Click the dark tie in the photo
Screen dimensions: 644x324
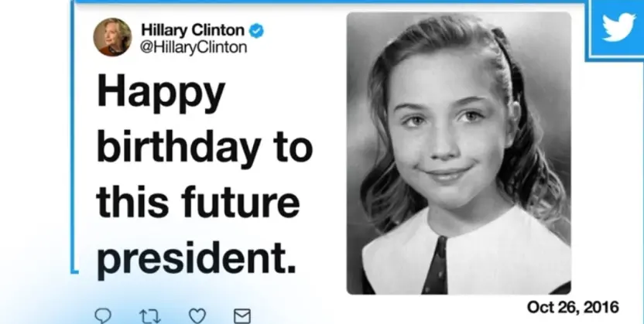(x=436, y=265)
